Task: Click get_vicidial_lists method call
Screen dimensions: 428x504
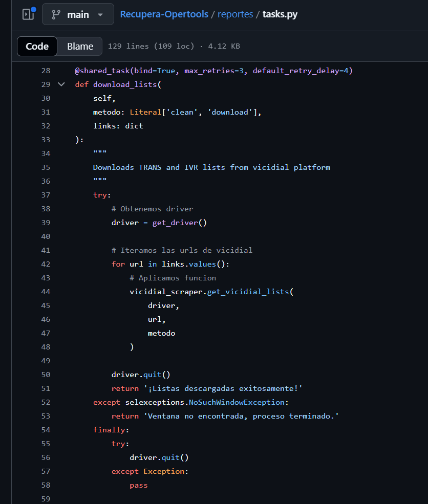Action: pyautogui.click(x=248, y=292)
